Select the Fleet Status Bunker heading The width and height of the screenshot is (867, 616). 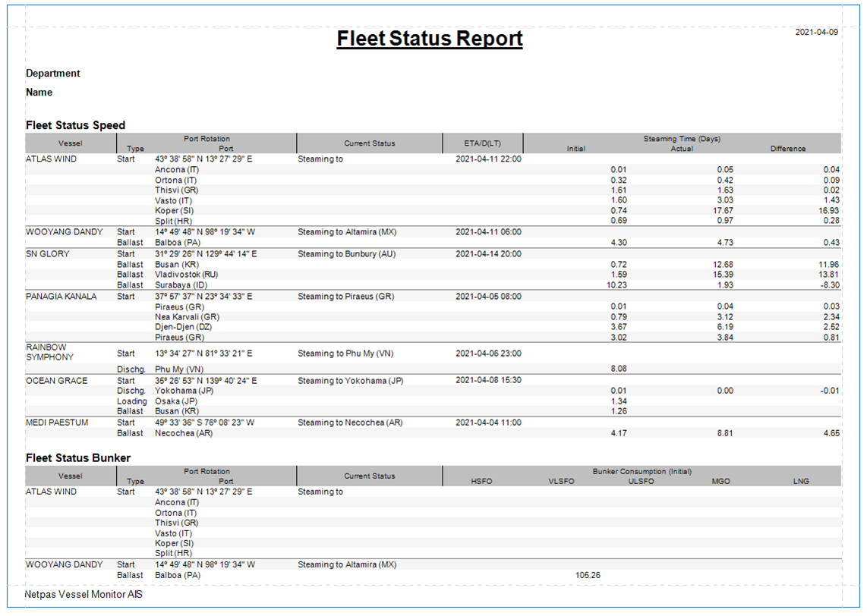pos(78,458)
